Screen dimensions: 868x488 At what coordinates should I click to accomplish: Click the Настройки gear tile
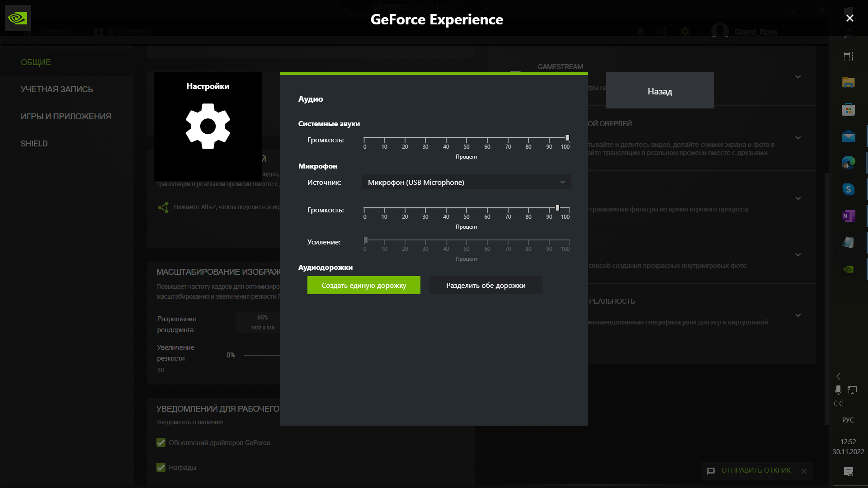208,127
